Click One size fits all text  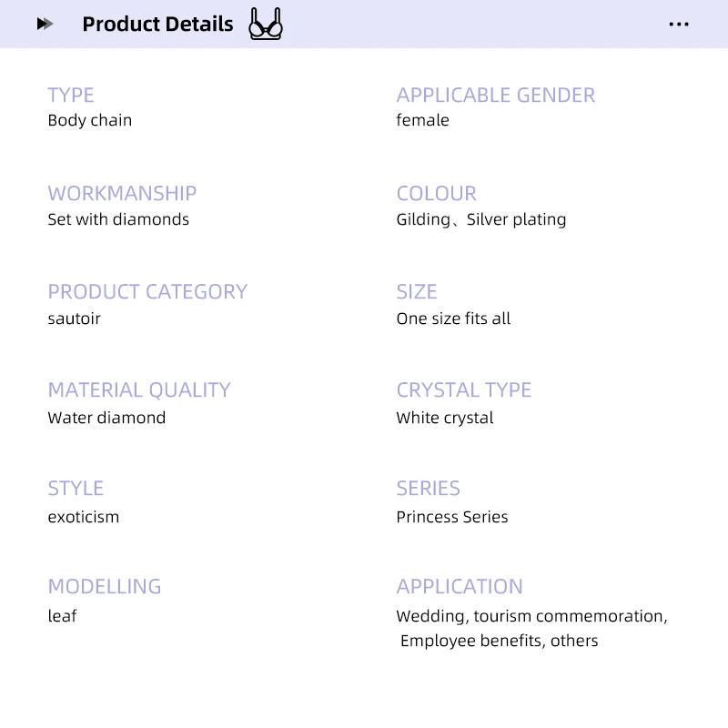click(453, 318)
